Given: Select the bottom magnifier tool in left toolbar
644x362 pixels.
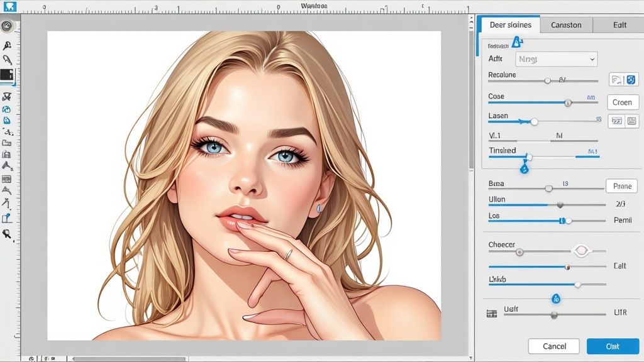Looking at the screenshot, I should [x=6, y=234].
